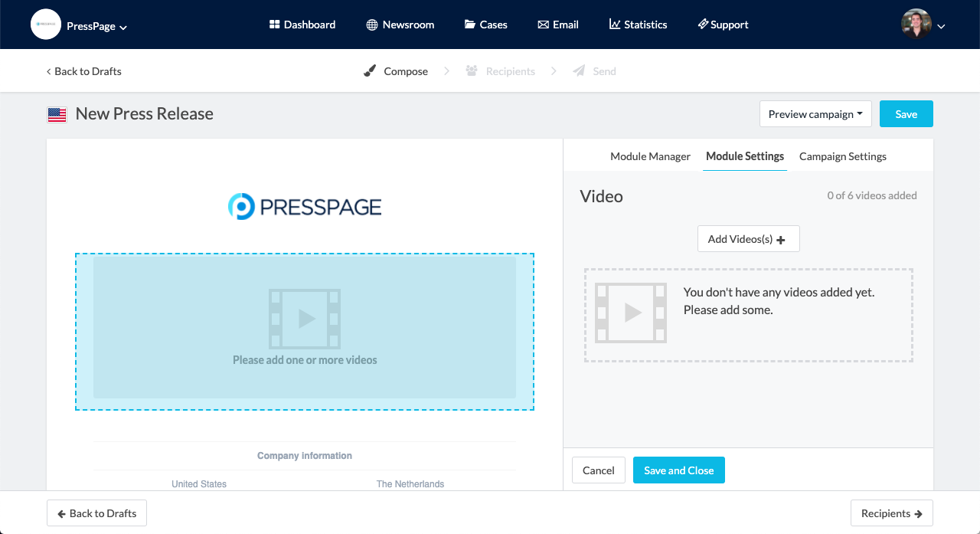Click the Video panel heading
Viewport: 980px width, 534px height.
tap(602, 196)
